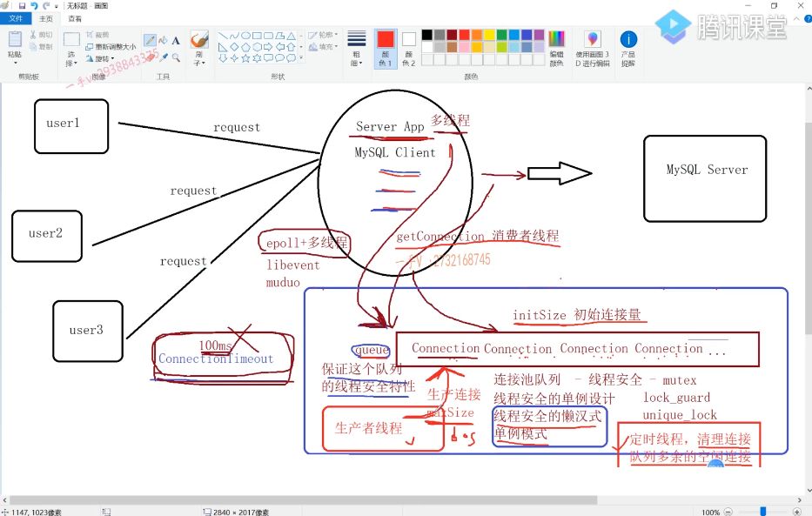Switch to the 查看 (View) ribbon tab
This screenshot has width=812, height=516.
[75, 18]
